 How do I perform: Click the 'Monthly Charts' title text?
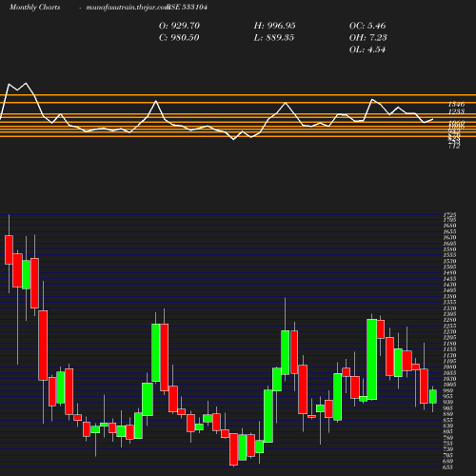pos(35,7)
